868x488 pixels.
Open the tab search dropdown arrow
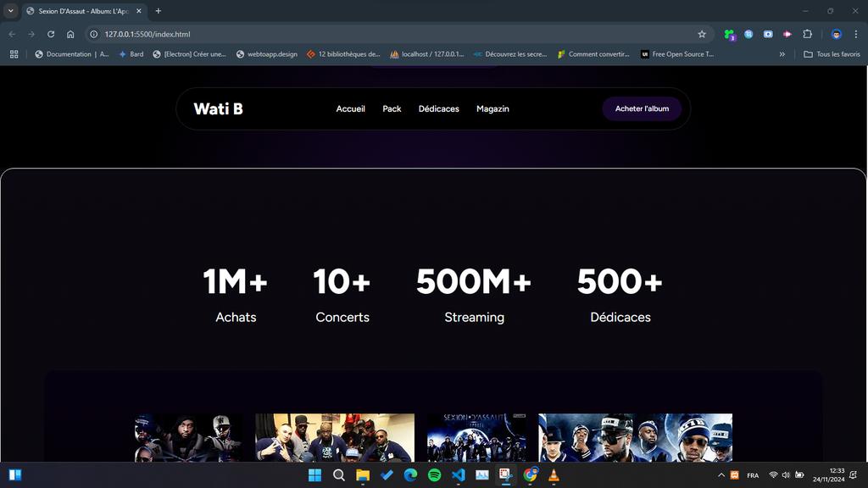click(x=10, y=11)
